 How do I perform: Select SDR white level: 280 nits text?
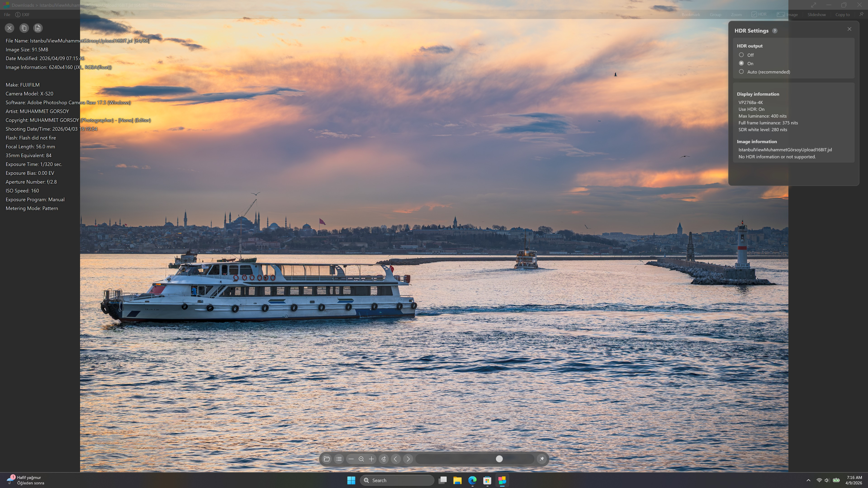click(x=763, y=129)
